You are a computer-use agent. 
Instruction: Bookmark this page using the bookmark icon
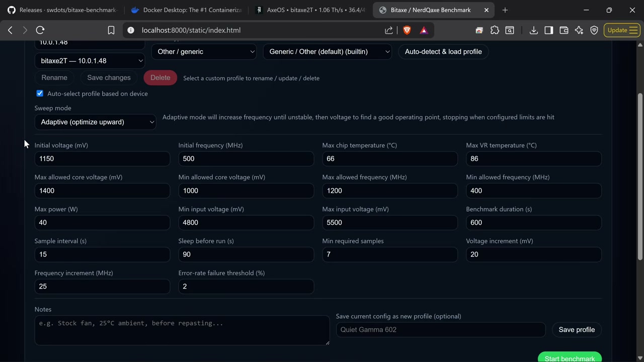[x=111, y=30]
